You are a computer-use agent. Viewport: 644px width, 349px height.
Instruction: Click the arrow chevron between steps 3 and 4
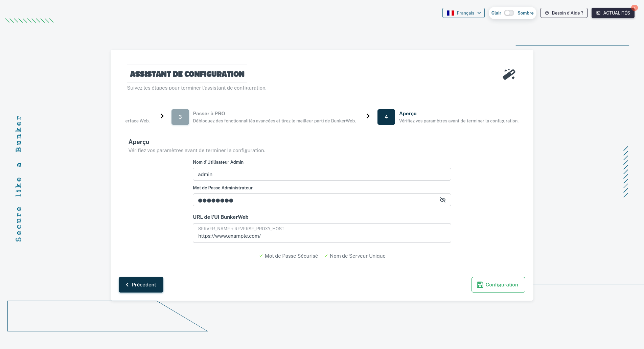368,116
